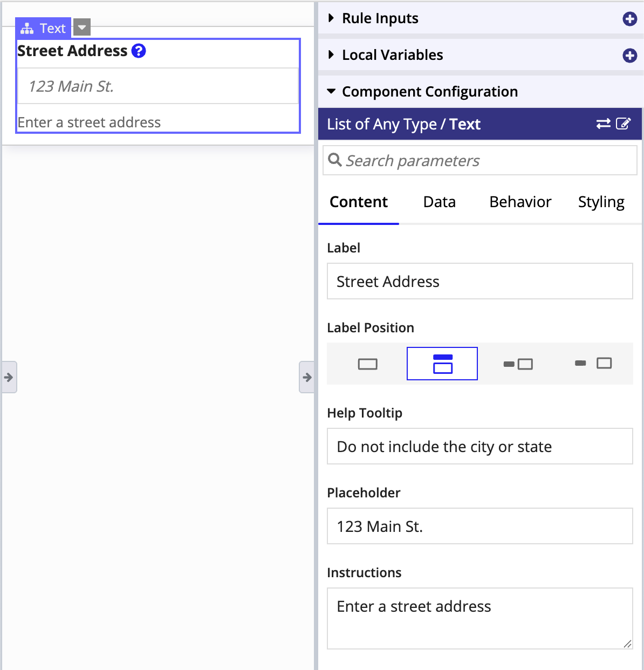Toggle the configuration pane arrow handle
Viewport: 644px width, 670px height.
point(307,377)
